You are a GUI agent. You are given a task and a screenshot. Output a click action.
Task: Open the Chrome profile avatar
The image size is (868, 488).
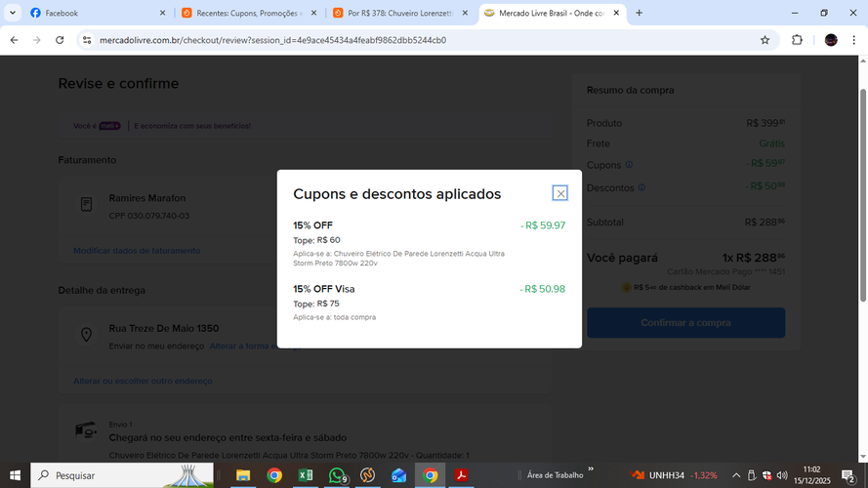click(x=831, y=40)
